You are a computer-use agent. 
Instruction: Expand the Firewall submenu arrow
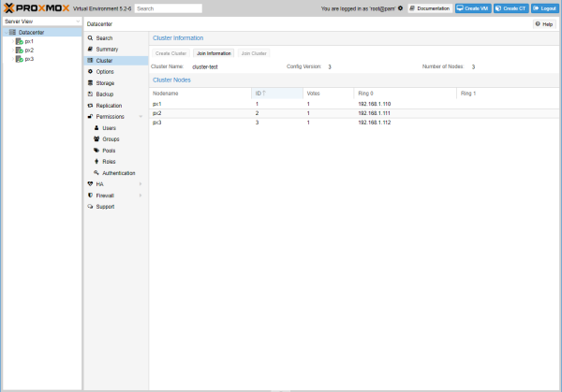(x=140, y=196)
